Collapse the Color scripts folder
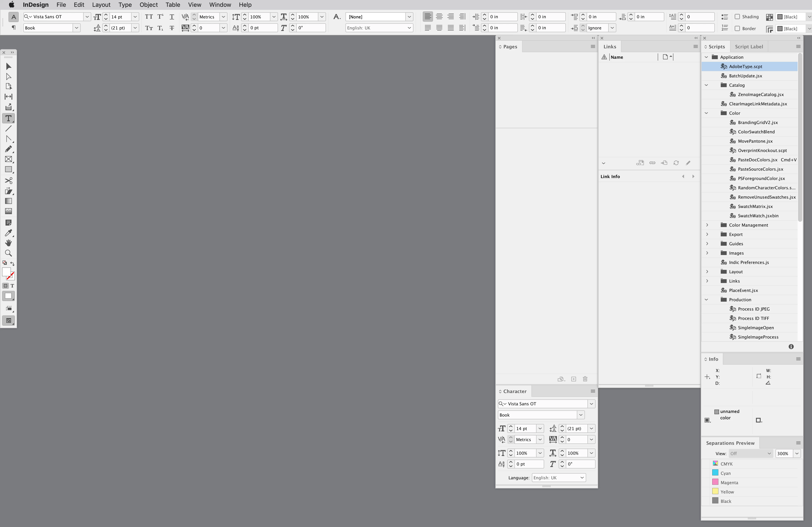The height and width of the screenshot is (527, 812). (x=707, y=113)
